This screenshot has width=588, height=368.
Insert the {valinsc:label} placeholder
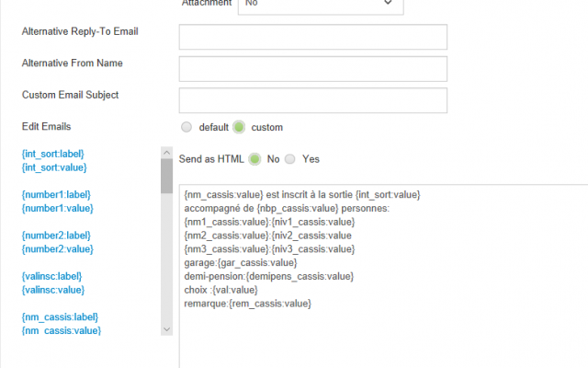point(51,276)
